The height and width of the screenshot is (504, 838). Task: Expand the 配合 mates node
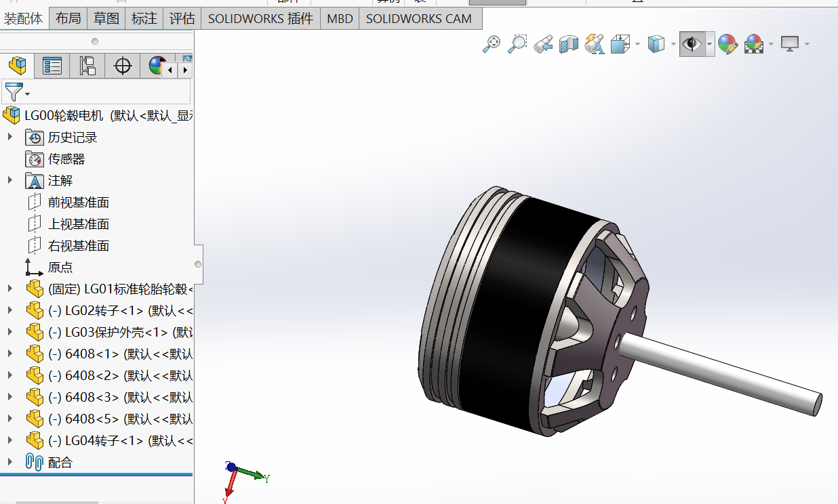pos(9,462)
